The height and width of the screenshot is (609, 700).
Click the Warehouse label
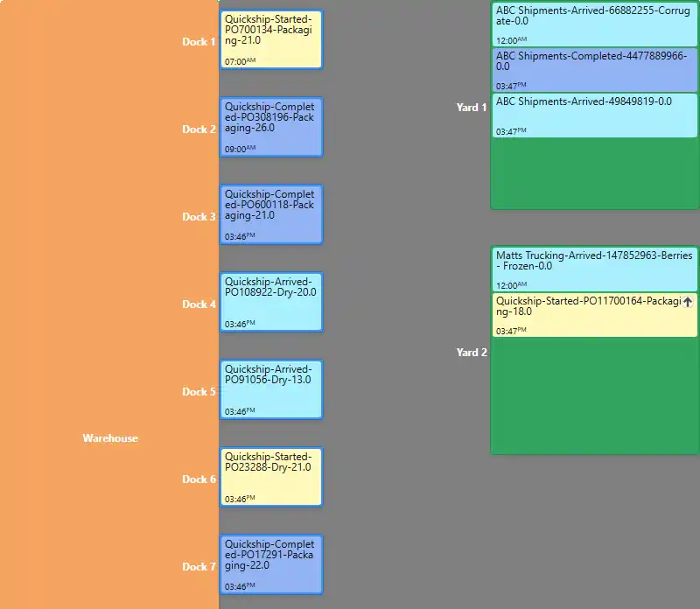click(x=110, y=437)
